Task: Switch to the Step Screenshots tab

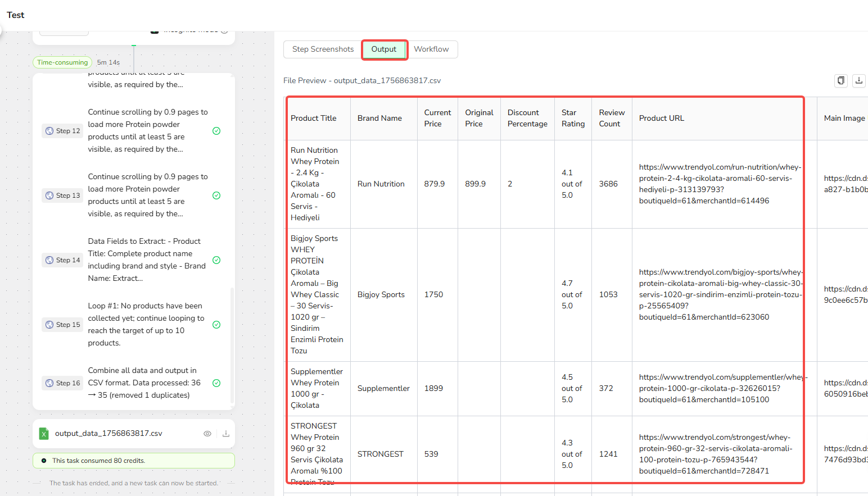Action: [323, 49]
